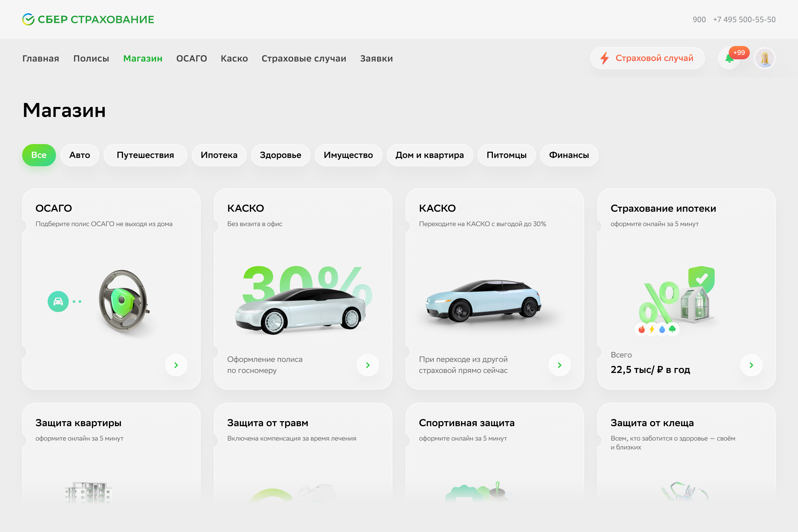Open the user profile avatar

(x=764, y=58)
